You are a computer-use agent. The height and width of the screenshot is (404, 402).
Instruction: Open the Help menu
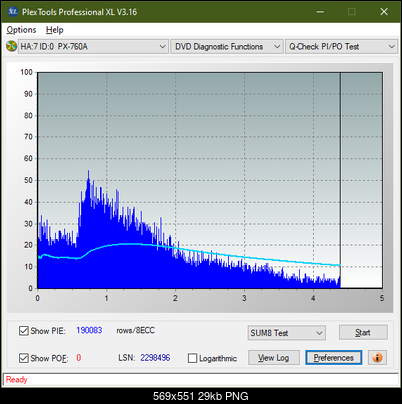point(55,30)
